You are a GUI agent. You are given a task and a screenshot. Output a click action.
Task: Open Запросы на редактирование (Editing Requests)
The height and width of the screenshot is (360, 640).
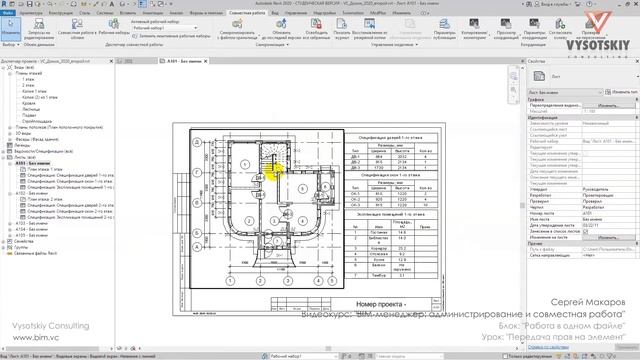point(39,29)
